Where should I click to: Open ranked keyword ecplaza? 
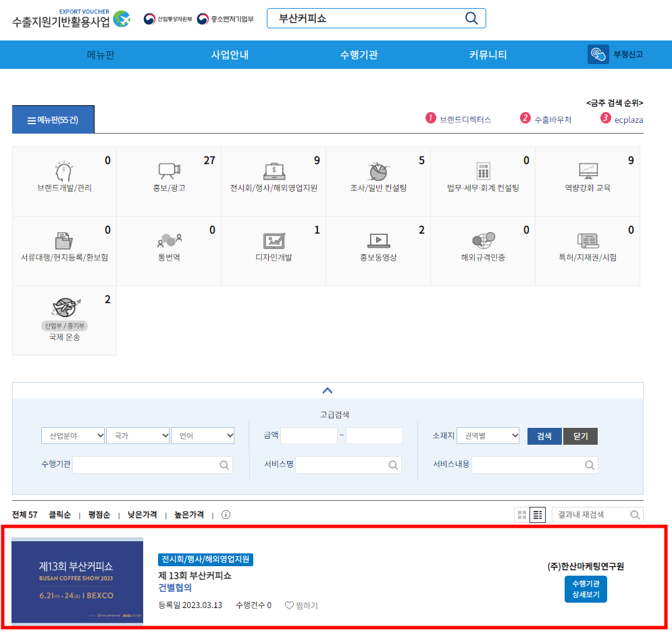point(629,120)
